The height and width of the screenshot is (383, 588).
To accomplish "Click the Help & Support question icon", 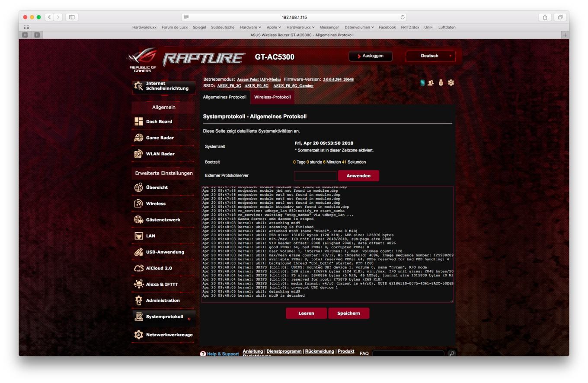I will point(203,354).
